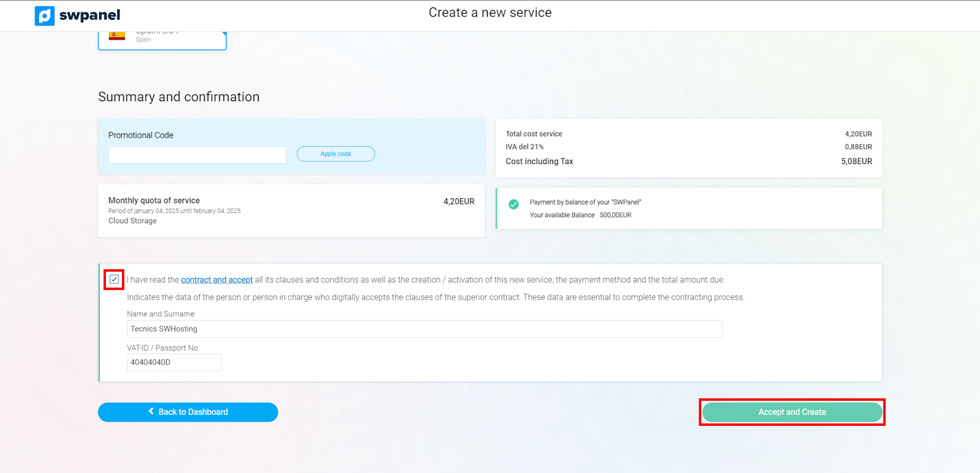Click the Monthly quota of service label
Screen dimensions: 980x473
click(154, 201)
